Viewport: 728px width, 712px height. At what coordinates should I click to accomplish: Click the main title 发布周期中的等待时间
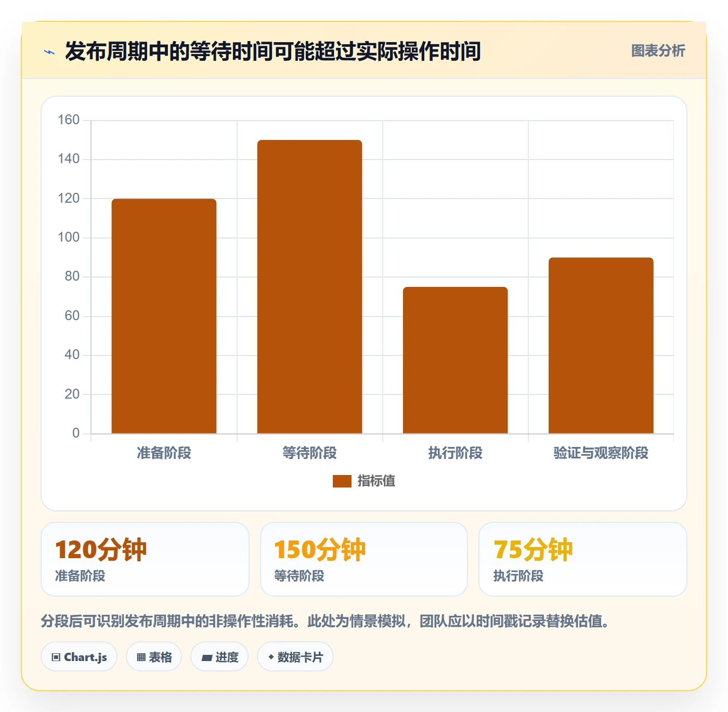[273, 51]
